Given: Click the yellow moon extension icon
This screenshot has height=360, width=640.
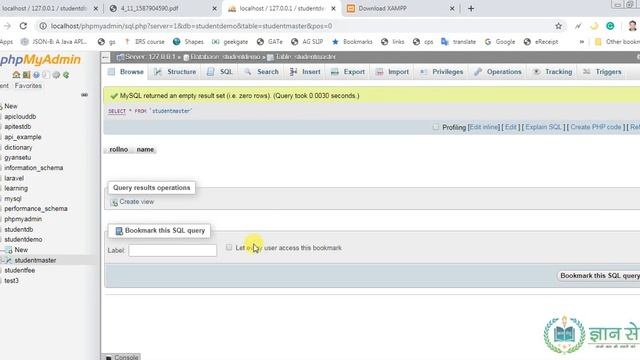Looking at the screenshot, I should coord(594,26).
